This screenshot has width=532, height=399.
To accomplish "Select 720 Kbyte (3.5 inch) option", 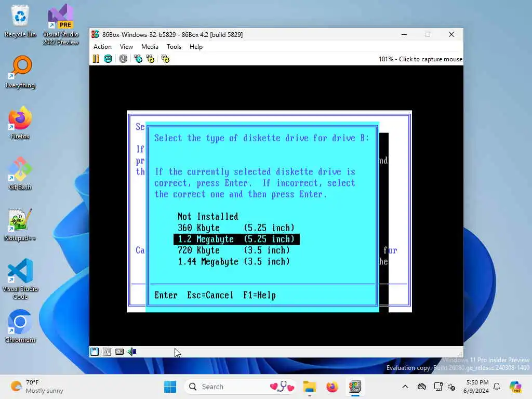I will pos(234,250).
